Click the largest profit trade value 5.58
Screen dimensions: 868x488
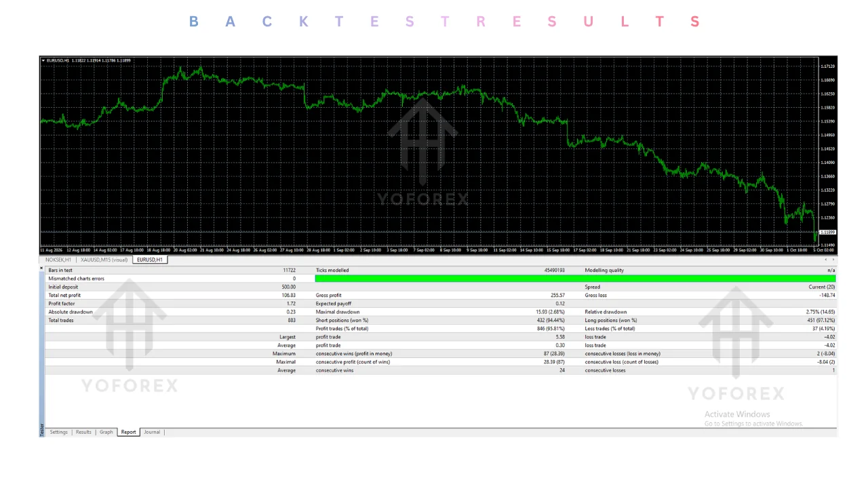pos(560,337)
